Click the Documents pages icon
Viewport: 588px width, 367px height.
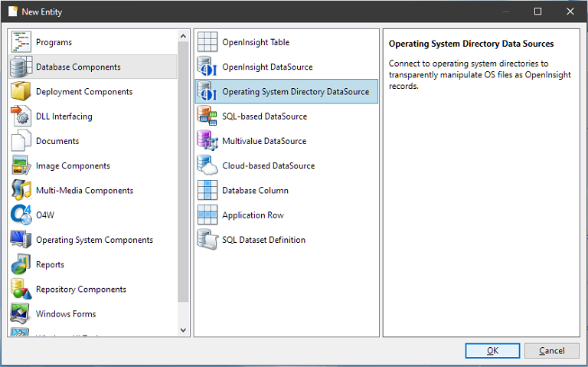[21, 141]
